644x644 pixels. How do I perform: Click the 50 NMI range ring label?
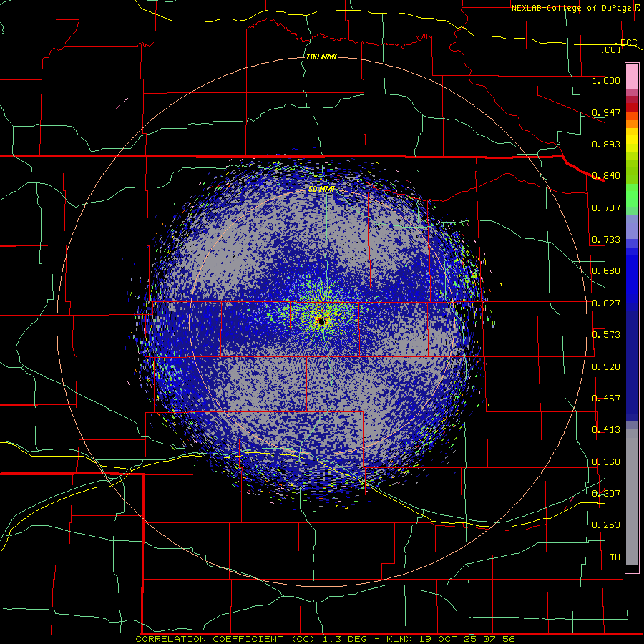[321, 190]
